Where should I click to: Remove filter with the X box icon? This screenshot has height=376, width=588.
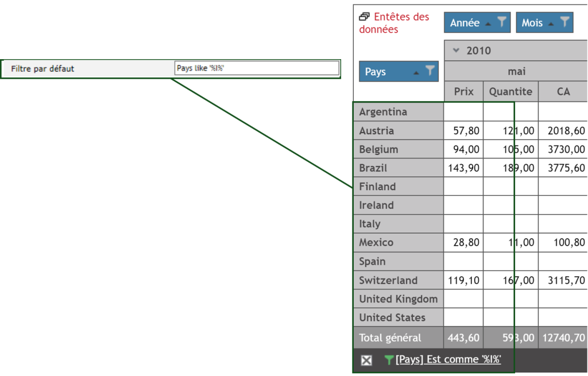(x=366, y=360)
